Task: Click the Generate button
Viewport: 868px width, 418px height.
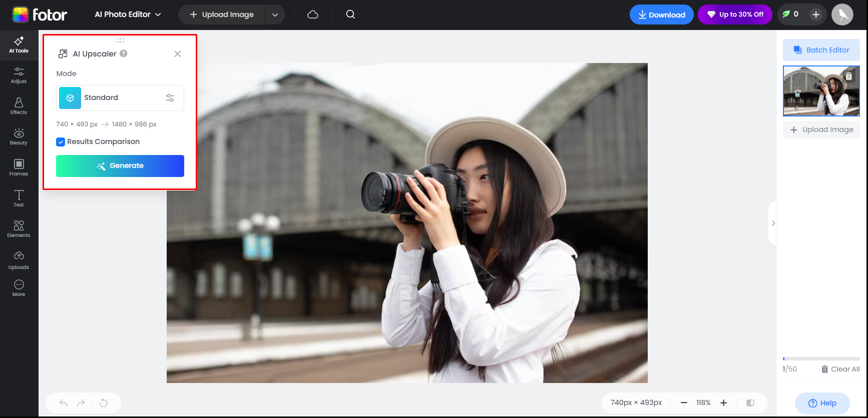Action: 120,166
